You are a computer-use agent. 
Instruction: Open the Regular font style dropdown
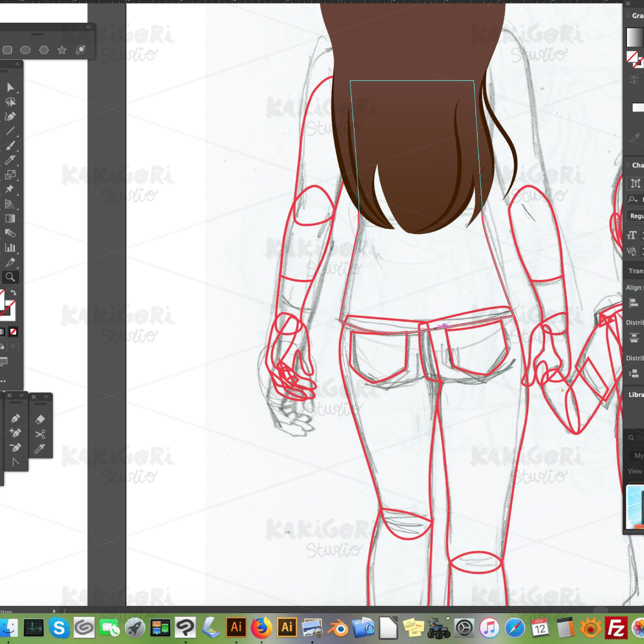[637, 216]
